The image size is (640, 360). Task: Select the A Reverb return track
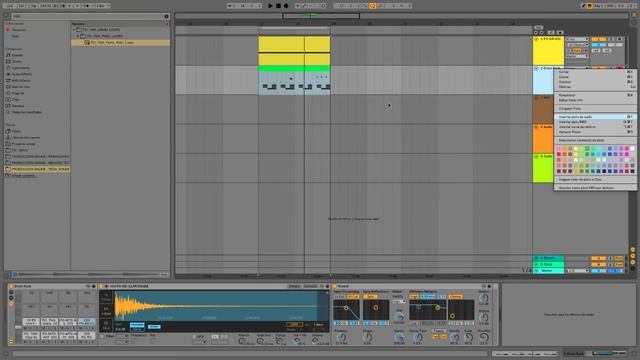[x=549, y=258]
